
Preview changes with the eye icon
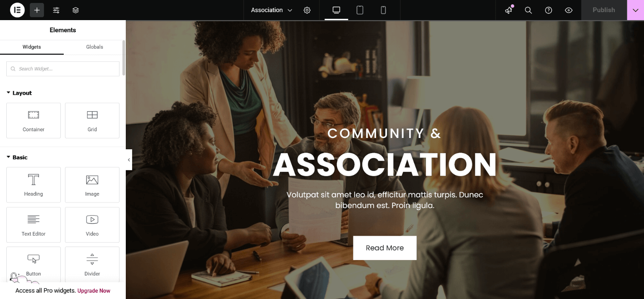pos(569,10)
